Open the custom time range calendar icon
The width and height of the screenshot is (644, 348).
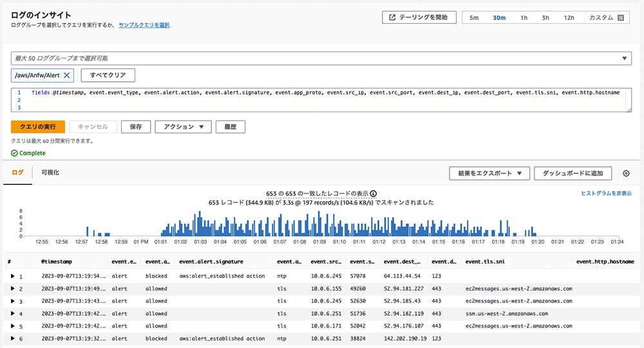point(621,17)
